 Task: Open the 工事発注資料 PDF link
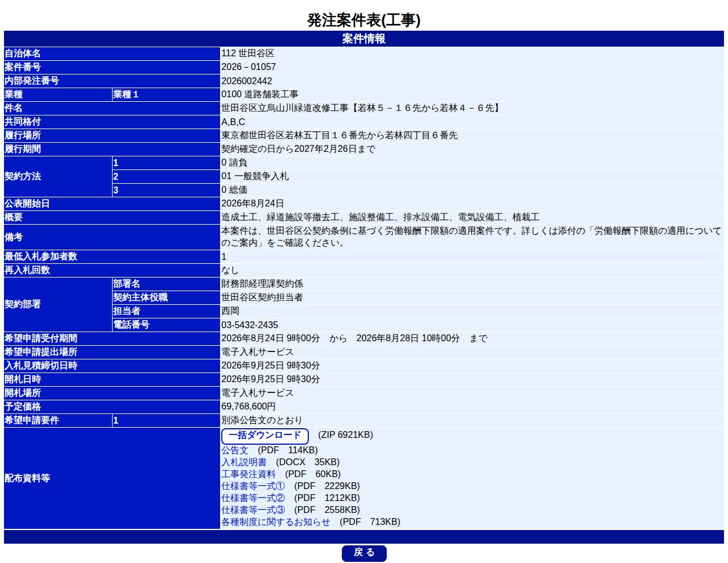pos(249,474)
